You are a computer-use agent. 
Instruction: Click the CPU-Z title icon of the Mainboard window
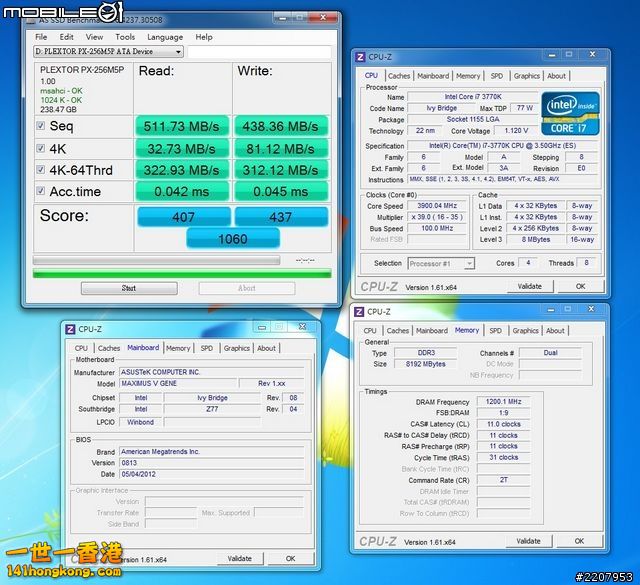pyautogui.click(x=69, y=328)
